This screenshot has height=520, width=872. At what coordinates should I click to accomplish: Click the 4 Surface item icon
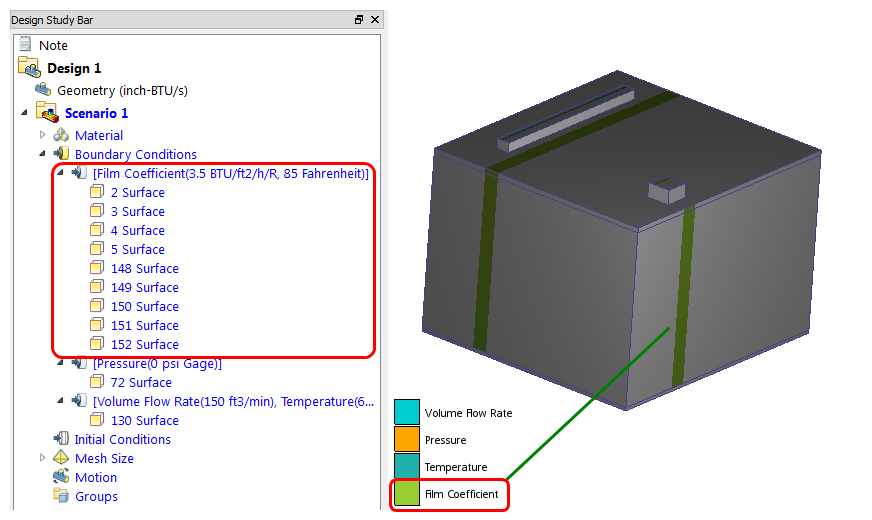click(x=97, y=230)
